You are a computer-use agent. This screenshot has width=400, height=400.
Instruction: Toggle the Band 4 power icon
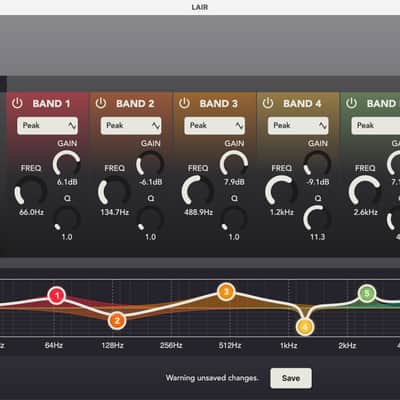(268, 103)
